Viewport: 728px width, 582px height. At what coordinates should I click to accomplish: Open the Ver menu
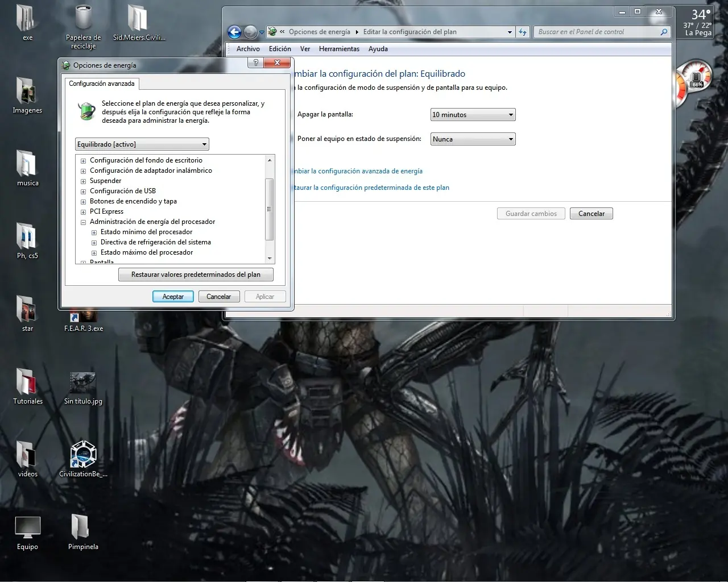point(305,49)
